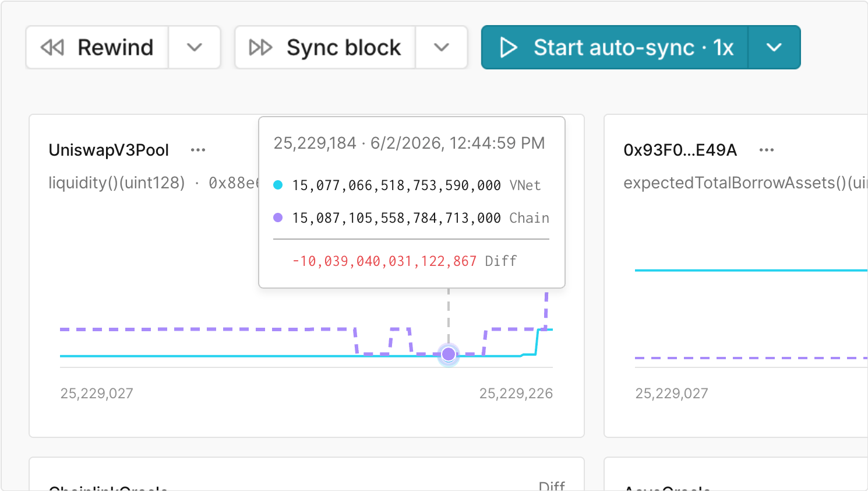This screenshot has width=868, height=491.
Task: Click expectedTotalBorrowAssets() function label
Action: (x=745, y=183)
